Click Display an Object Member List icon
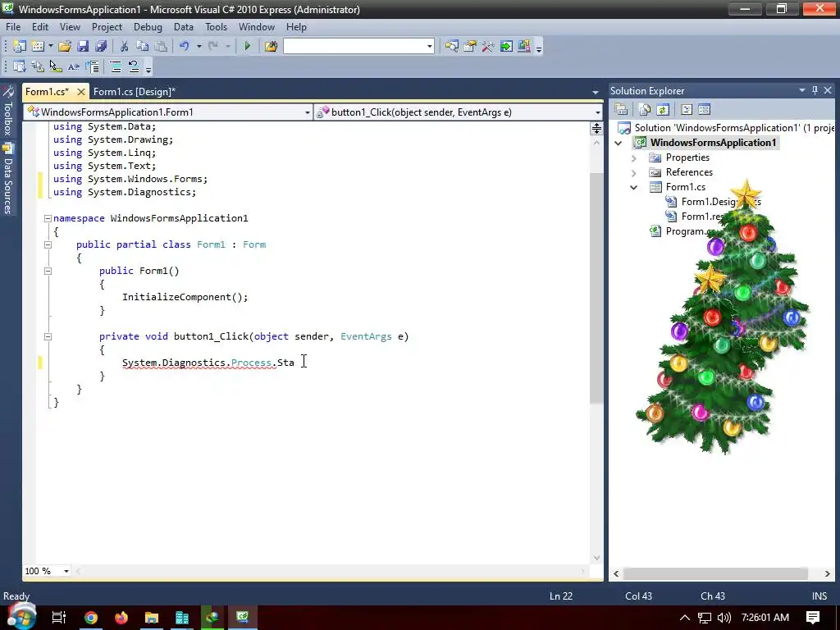Image resolution: width=840 pixels, height=630 pixels. pos(20,66)
